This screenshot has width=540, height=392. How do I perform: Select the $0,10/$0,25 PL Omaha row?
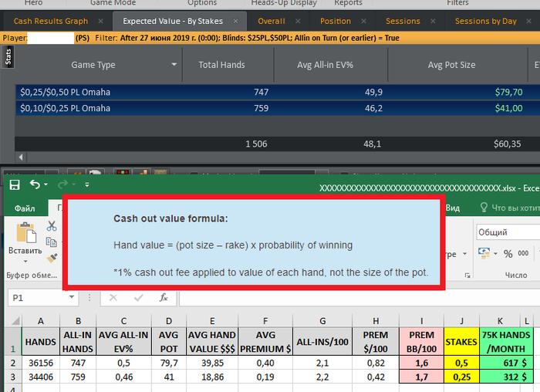coord(278,108)
